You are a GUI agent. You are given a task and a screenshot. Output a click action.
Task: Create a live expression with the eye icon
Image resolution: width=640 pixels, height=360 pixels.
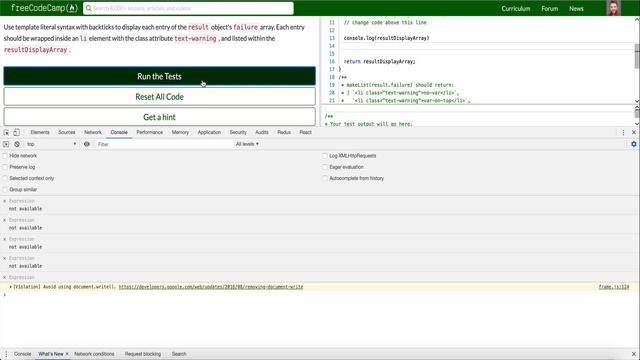87,144
